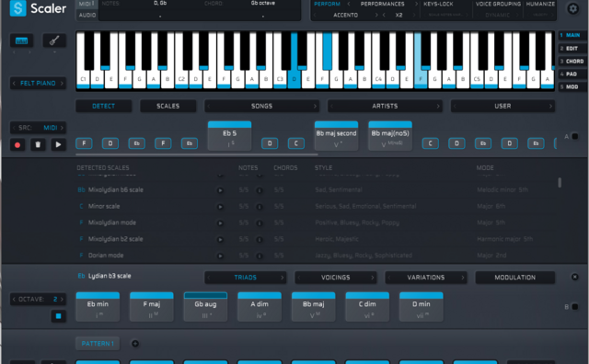Play the detected chord progression
The height and width of the screenshot is (364, 589).
click(x=58, y=144)
